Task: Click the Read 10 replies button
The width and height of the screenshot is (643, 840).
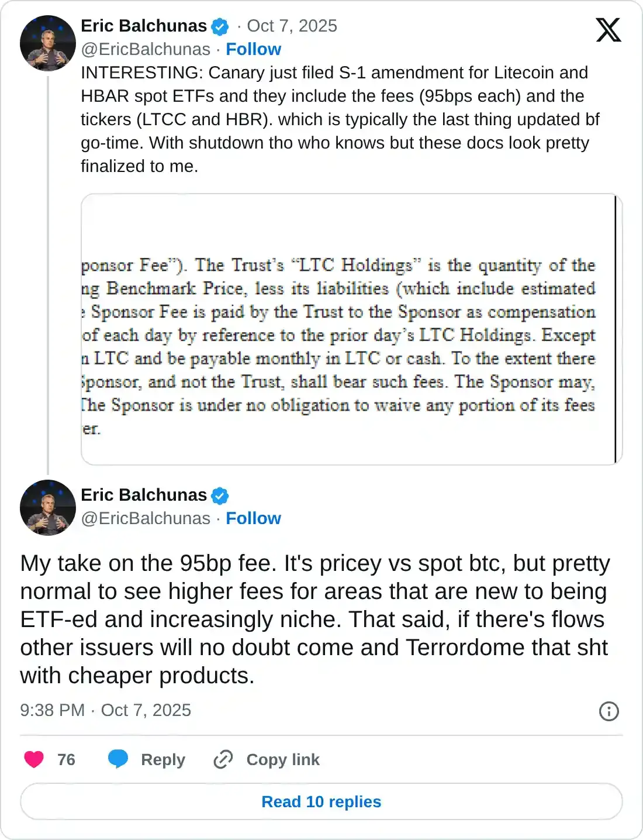Action: click(x=321, y=801)
